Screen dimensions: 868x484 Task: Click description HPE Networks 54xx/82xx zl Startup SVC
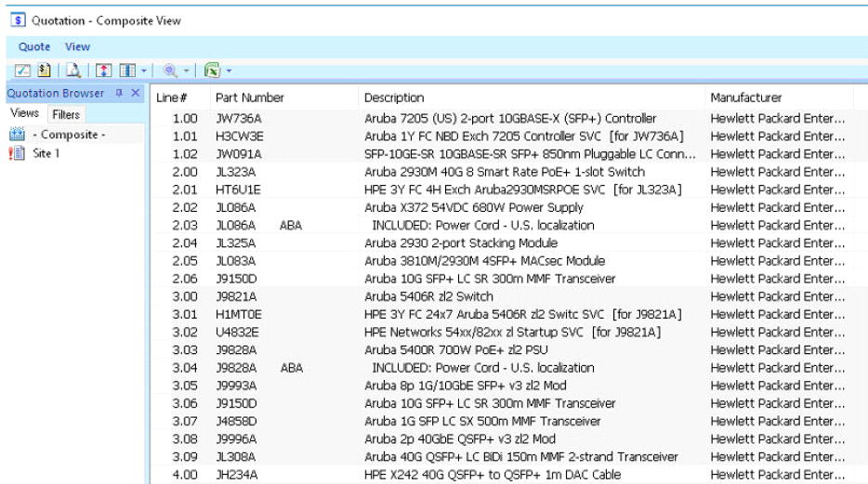[x=512, y=332]
